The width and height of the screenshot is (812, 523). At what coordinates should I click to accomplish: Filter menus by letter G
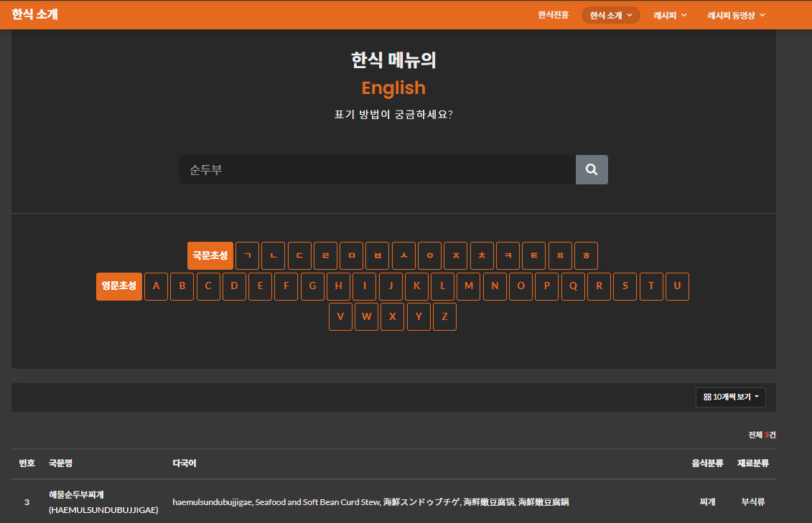[x=312, y=286]
